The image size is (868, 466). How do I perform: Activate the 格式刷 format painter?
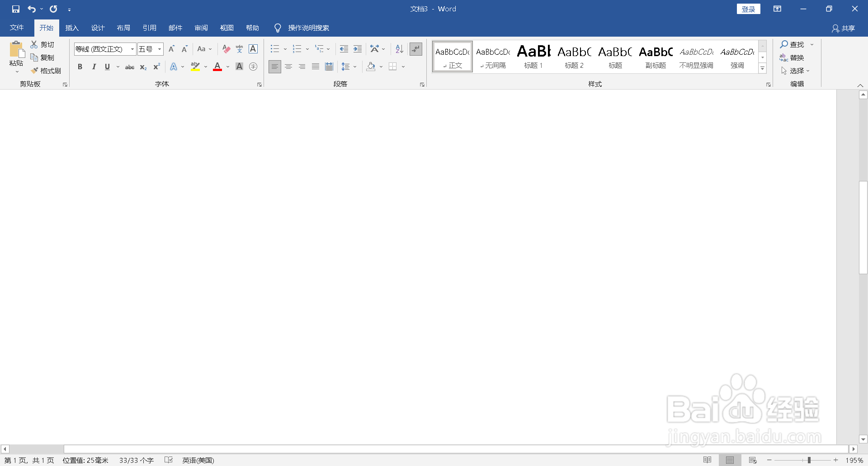click(x=46, y=71)
